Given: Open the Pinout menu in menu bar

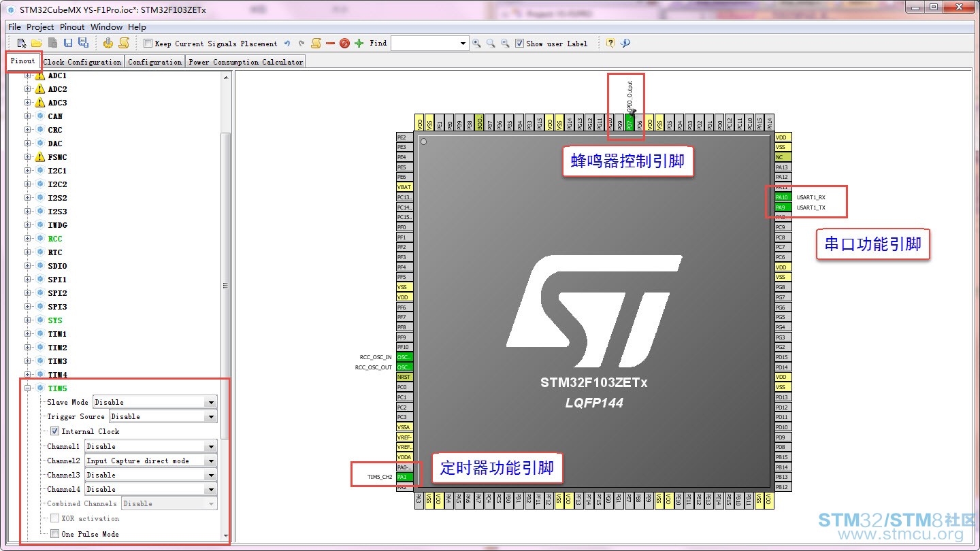Looking at the screenshot, I should 72,27.
